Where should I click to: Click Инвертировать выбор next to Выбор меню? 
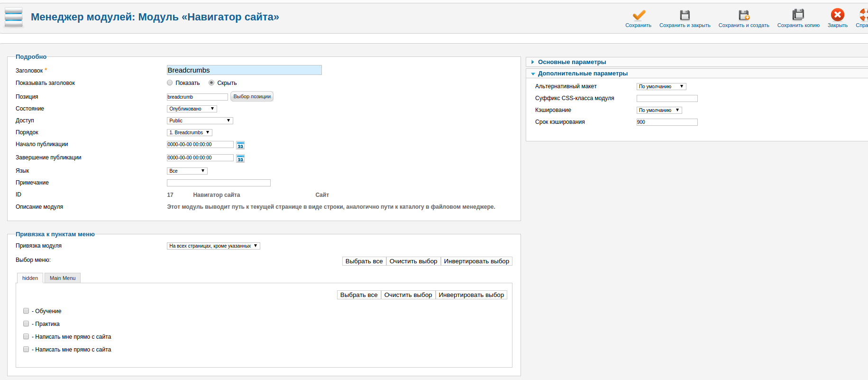(x=476, y=261)
